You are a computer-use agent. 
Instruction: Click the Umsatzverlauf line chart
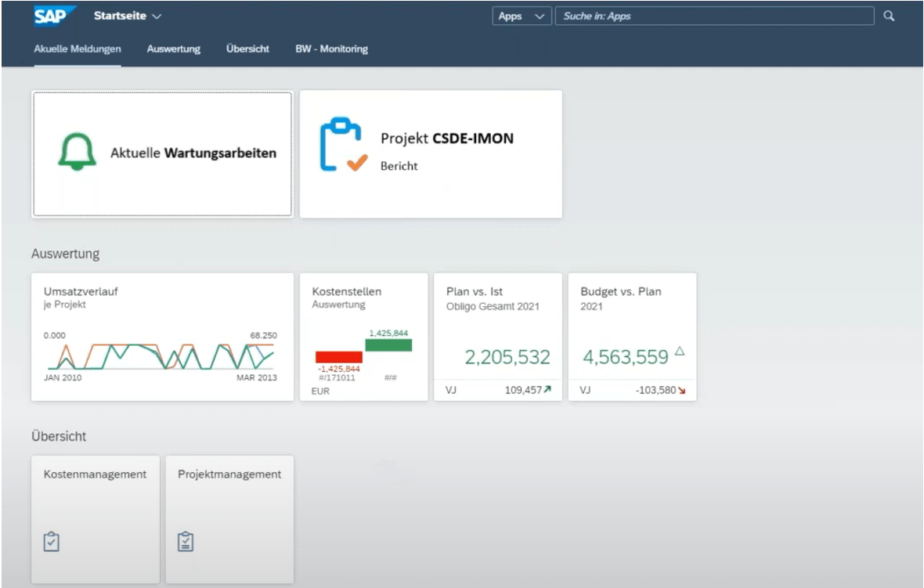click(x=161, y=356)
